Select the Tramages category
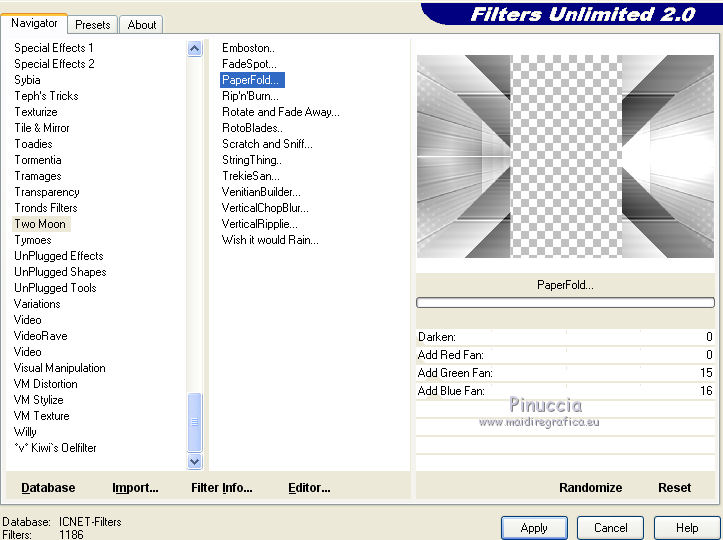 pyautogui.click(x=38, y=176)
